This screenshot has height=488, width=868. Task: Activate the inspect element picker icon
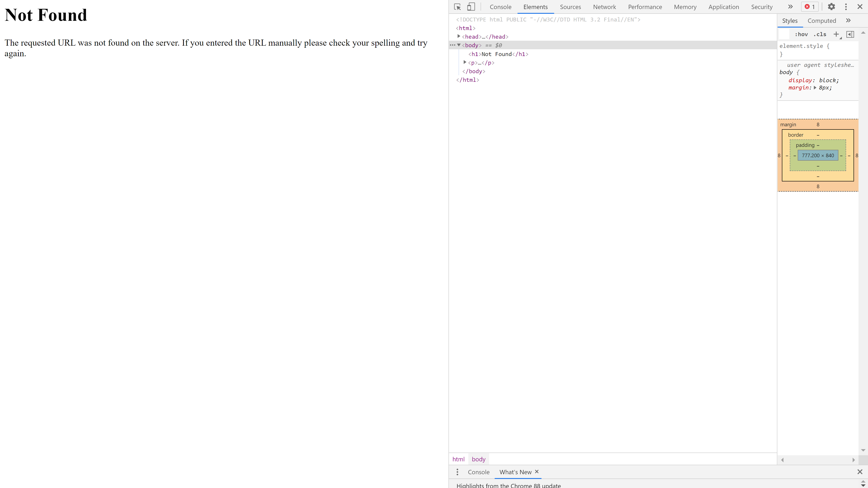(457, 7)
